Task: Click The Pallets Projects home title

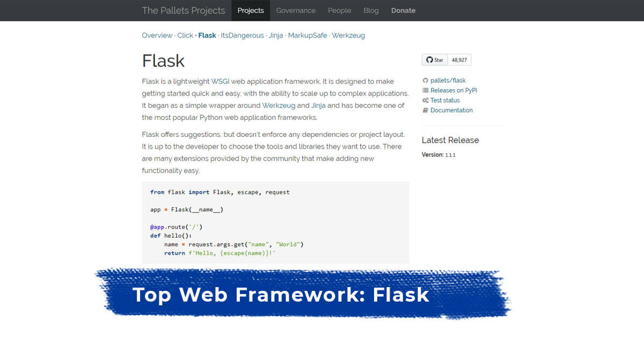Action: coord(183,10)
